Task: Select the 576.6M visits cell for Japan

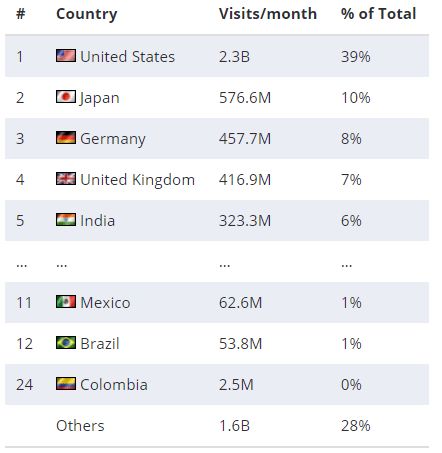Action: (x=245, y=98)
